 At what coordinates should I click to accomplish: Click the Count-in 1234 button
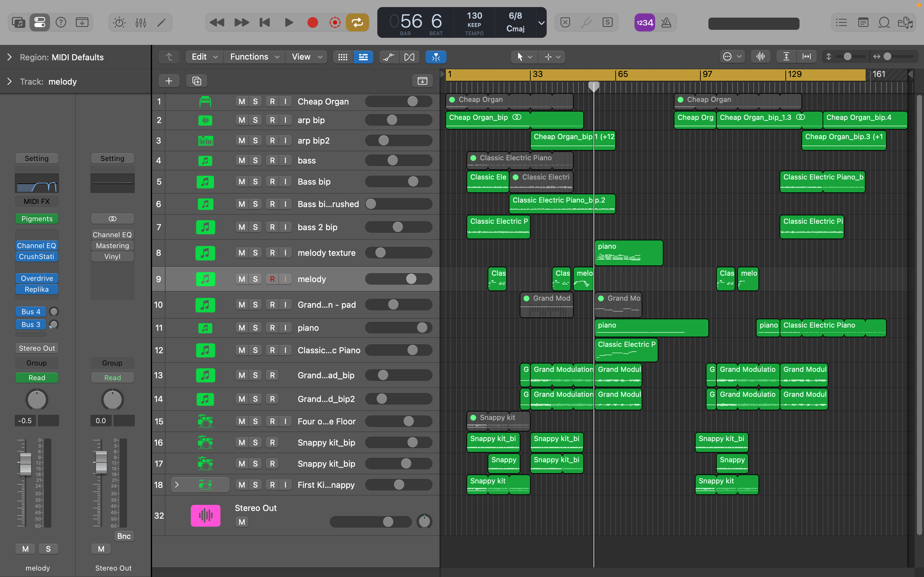(x=645, y=23)
